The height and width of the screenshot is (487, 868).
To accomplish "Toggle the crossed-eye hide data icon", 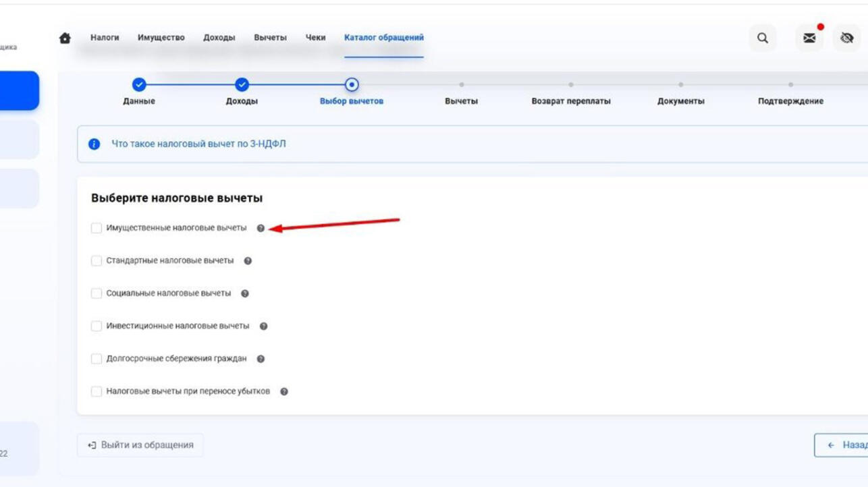I will coord(846,38).
